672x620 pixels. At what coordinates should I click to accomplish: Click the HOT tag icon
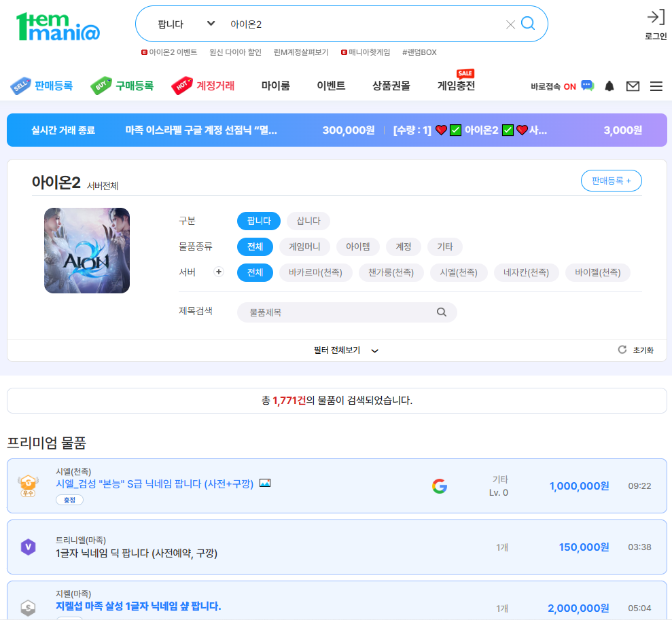[181, 86]
